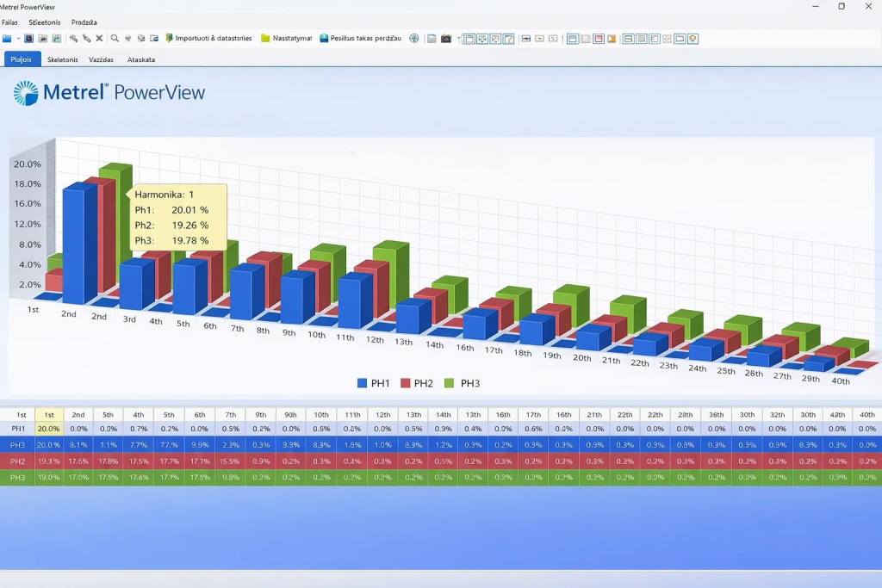
Task: Click the camera snapshot icon
Action: point(446,39)
